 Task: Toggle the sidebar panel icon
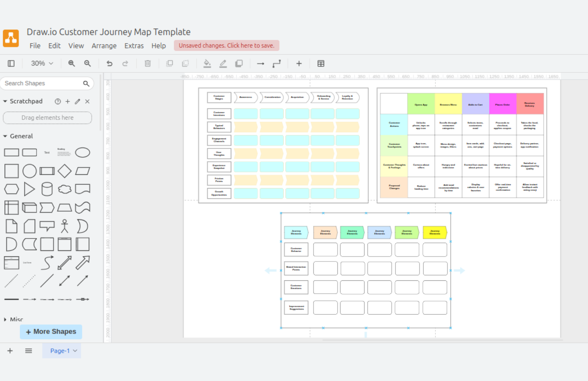pyautogui.click(x=11, y=63)
